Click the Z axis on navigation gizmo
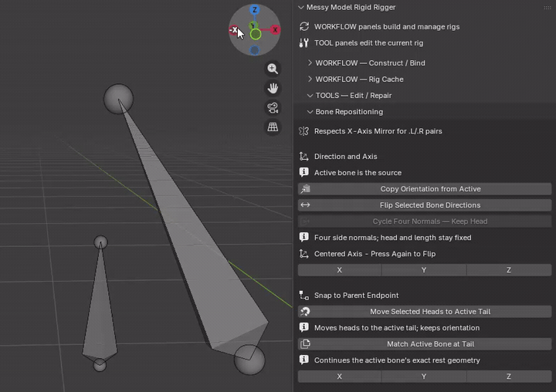556x392 pixels. [255, 9]
